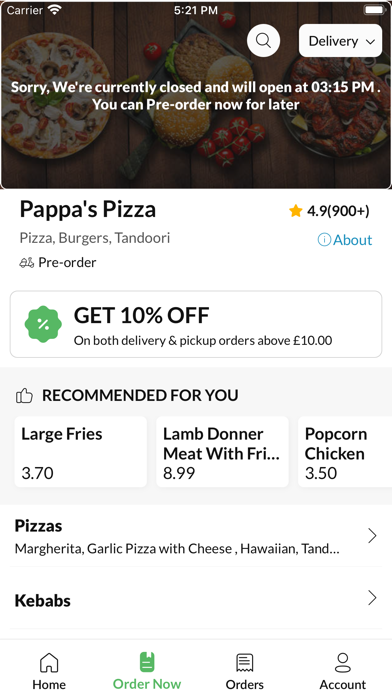Choose the Popcorn Chicken card
This screenshot has height=696, width=392.
click(345, 452)
